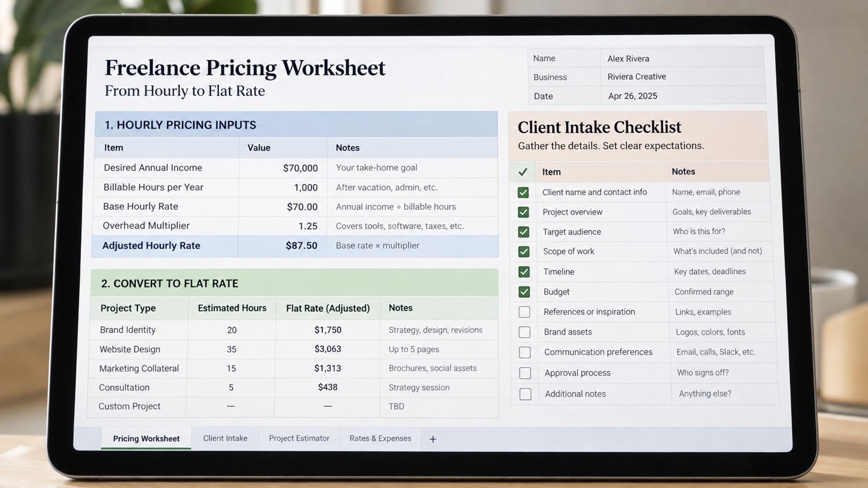
Task: Select the $70,000 desired income cell
Action: 282,168
